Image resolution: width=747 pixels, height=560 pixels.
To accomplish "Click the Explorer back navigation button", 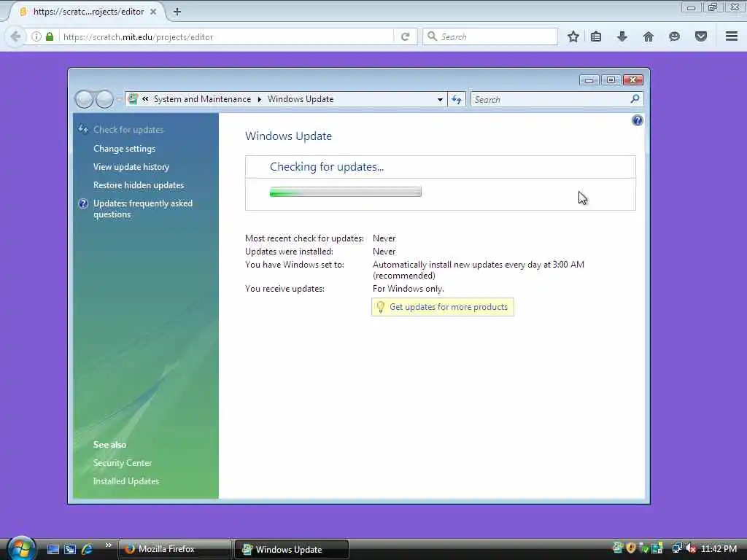I will pos(84,99).
